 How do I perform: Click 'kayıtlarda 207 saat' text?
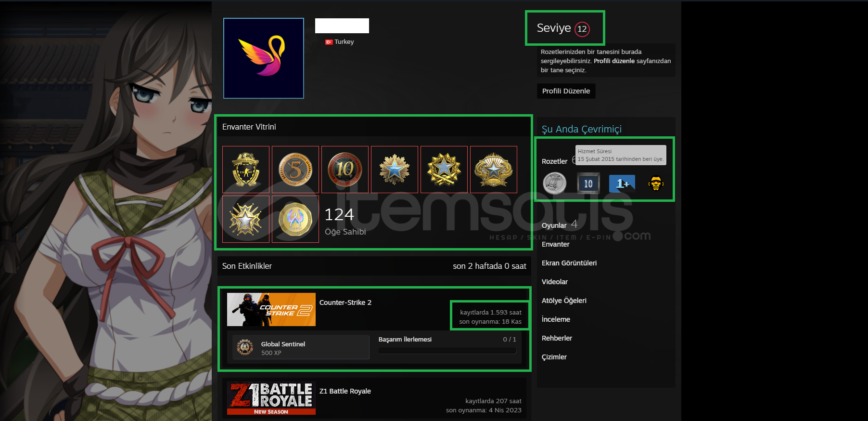tap(493, 401)
